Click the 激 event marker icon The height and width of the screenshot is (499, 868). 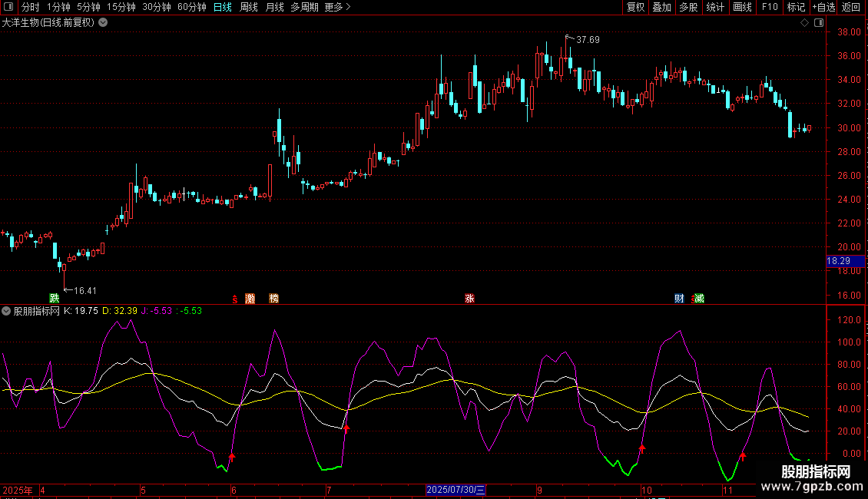tap(250, 298)
